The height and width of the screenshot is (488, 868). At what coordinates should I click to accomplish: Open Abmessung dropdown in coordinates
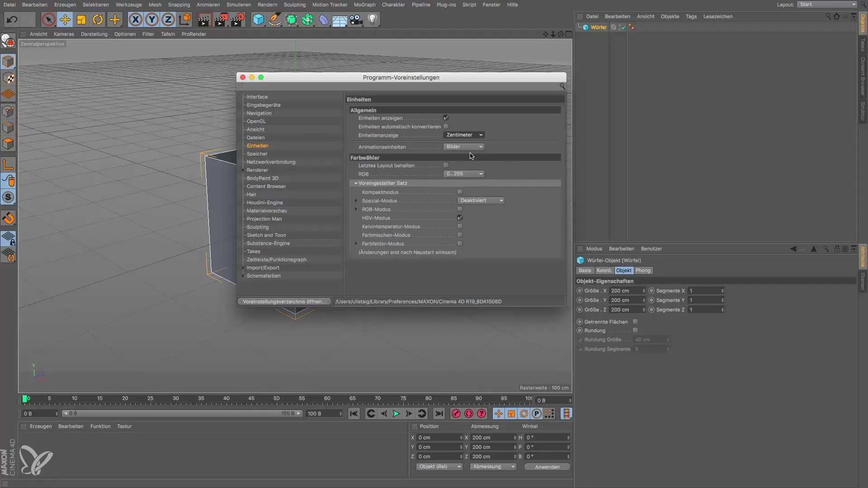[x=493, y=467]
